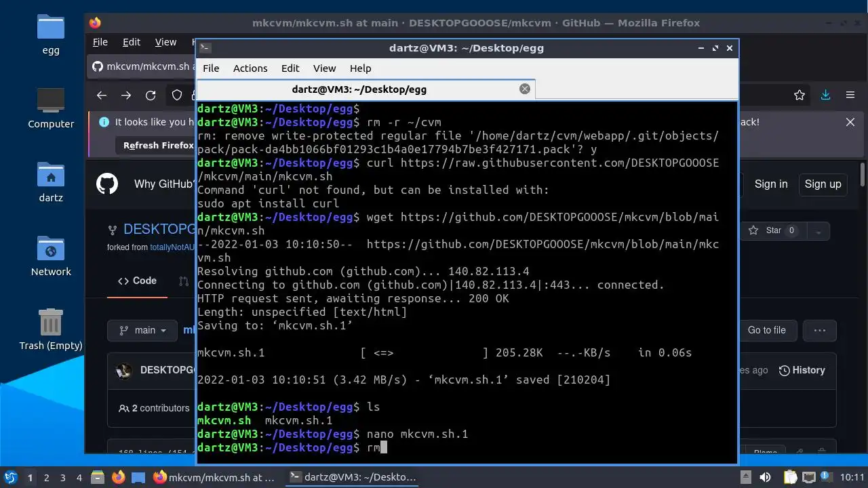Open the three-dots more options button
This screenshot has width=868, height=488.
pyautogui.click(x=819, y=330)
